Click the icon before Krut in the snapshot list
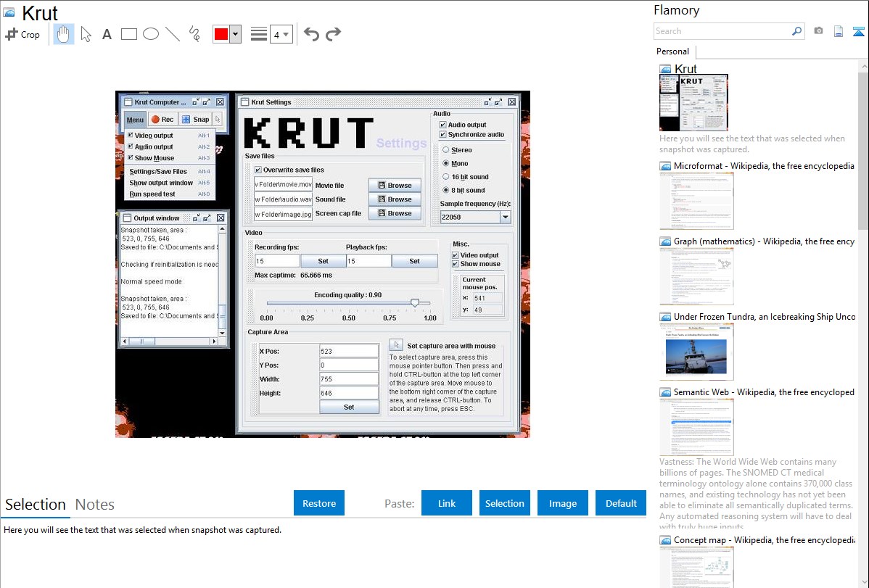Screen dimensions: 869x588 pos(665,69)
